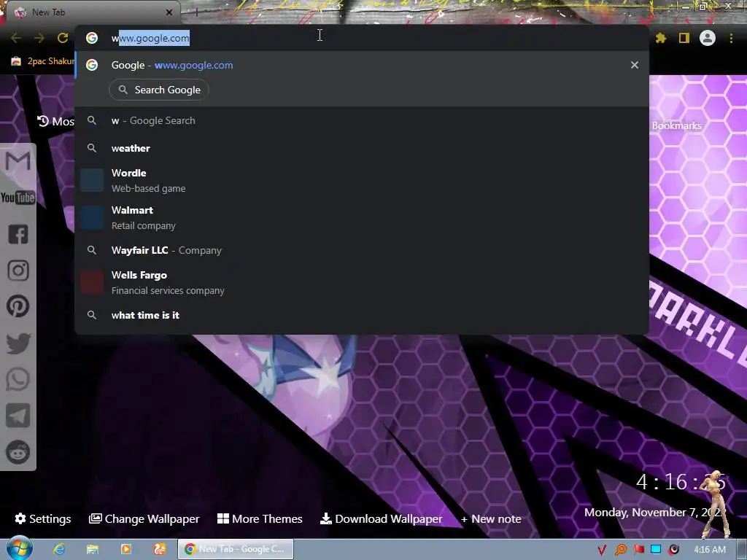
Task: Click Change Wallpaper
Action: click(x=144, y=518)
